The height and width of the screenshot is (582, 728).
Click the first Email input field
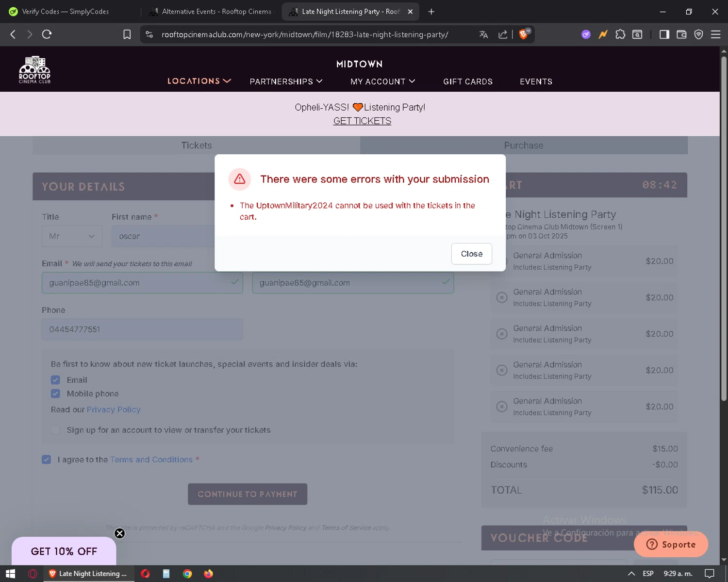pos(142,283)
